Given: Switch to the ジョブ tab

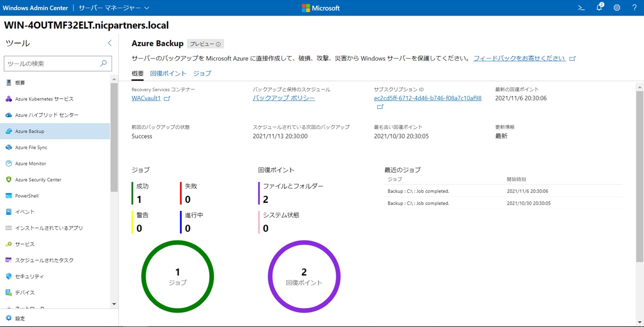Looking at the screenshot, I should 202,73.
